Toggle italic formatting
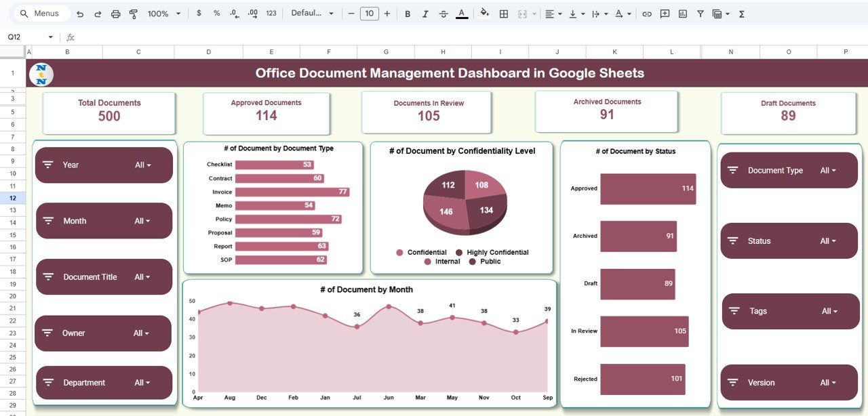Viewport: 868px width, 416px height. click(x=425, y=13)
